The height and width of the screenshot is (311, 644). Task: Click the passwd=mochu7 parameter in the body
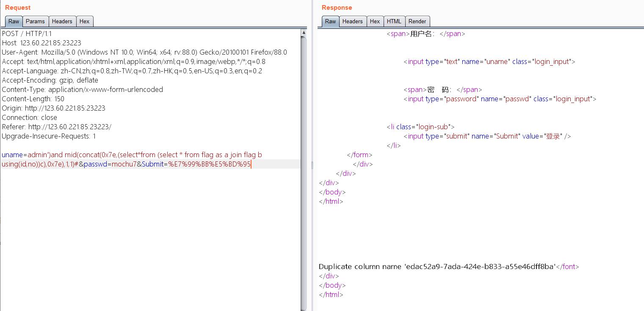pyautogui.click(x=110, y=164)
